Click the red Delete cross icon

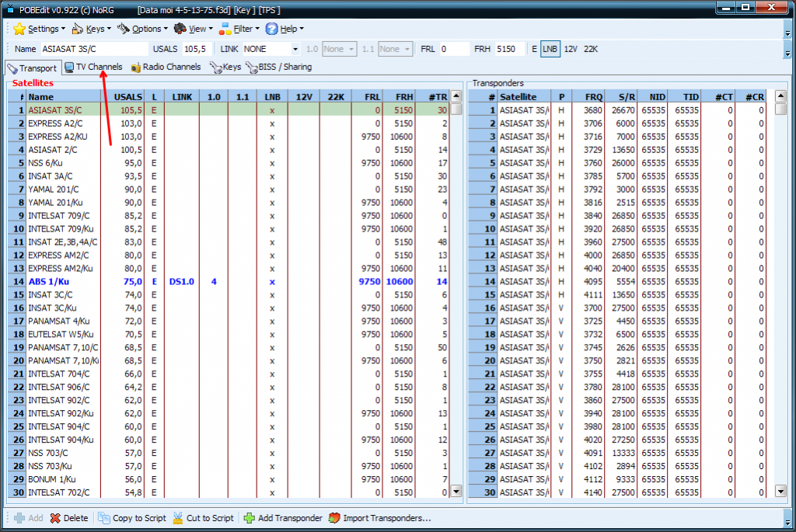tap(55, 518)
